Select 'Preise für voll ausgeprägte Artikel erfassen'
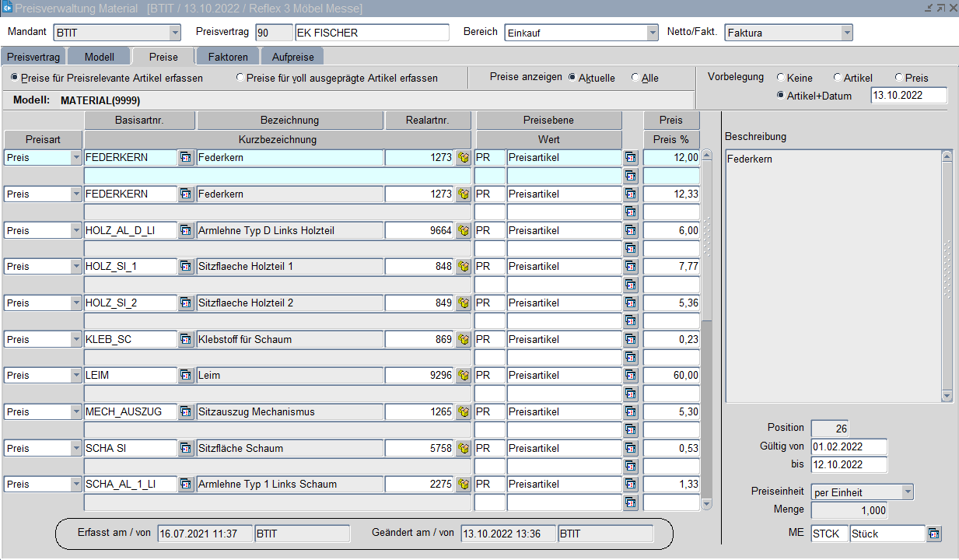Image resolution: width=959 pixels, height=560 pixels. (x=240, y=78)
